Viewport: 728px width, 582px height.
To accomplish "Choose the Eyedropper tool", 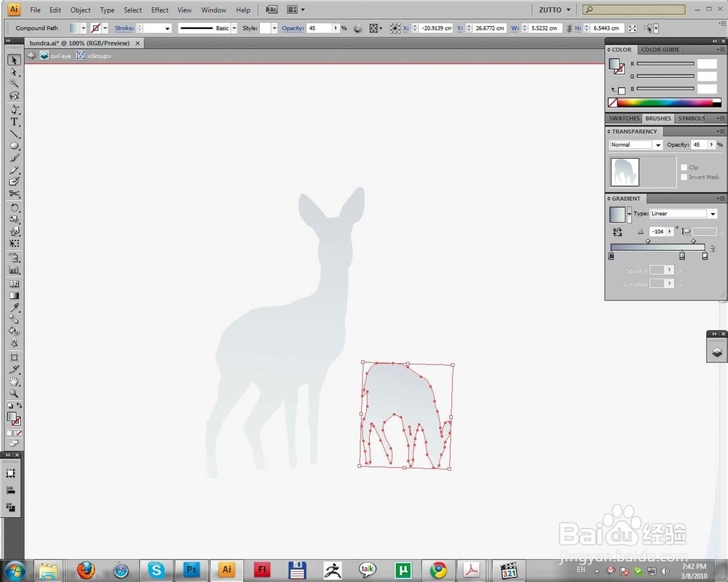I will [x=15, y=308].
